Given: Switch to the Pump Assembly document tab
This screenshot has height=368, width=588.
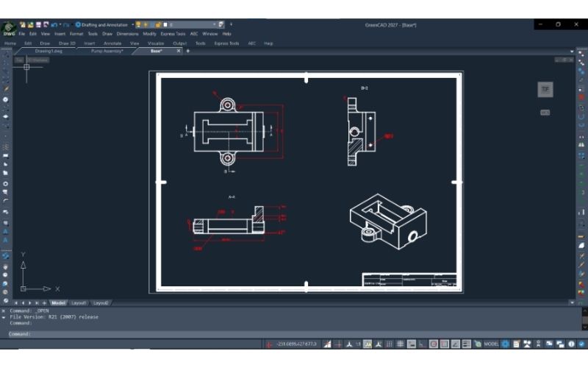Looking at the screenshot, I should (x=107, y=51).
